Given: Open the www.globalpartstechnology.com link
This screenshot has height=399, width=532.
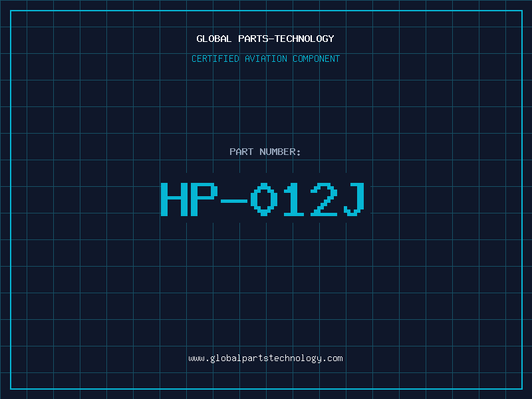Looking at the screenshot, I should point(265,358).
